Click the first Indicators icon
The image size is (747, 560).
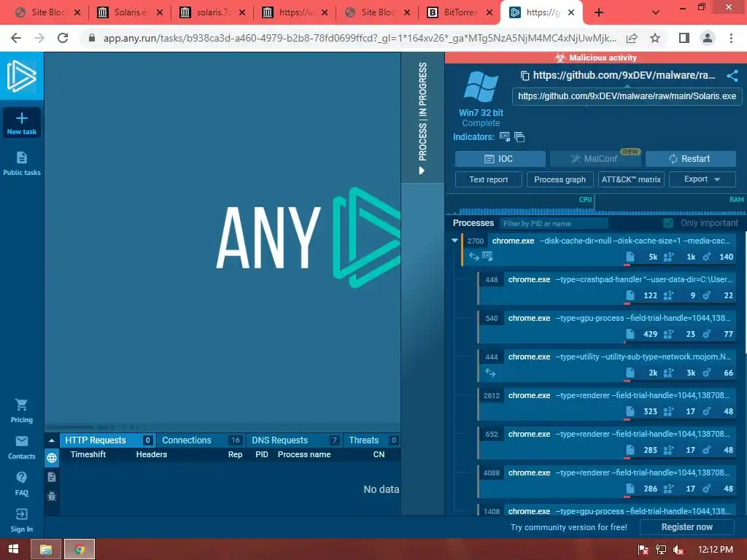coord(505,137)
